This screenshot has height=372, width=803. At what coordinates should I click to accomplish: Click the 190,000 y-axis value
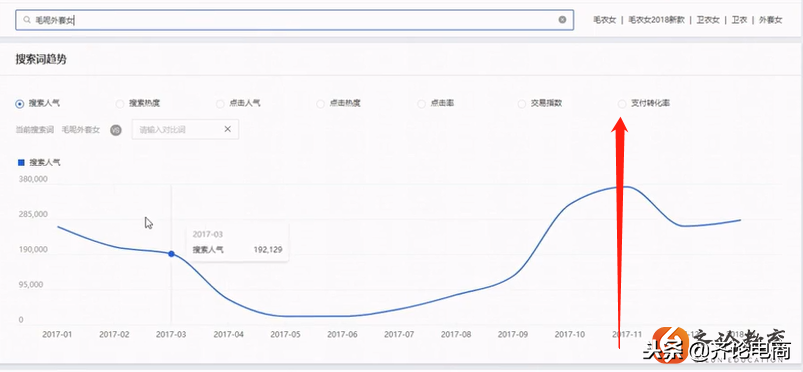(33, 250)
